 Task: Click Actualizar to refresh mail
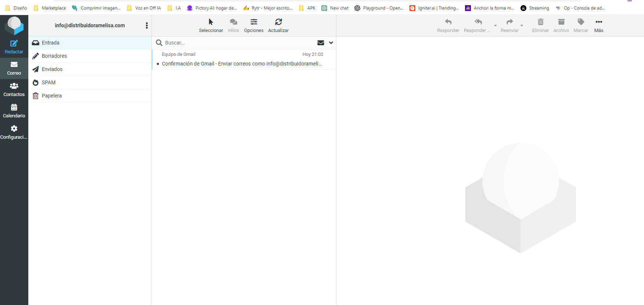click(x=278, y=25)
